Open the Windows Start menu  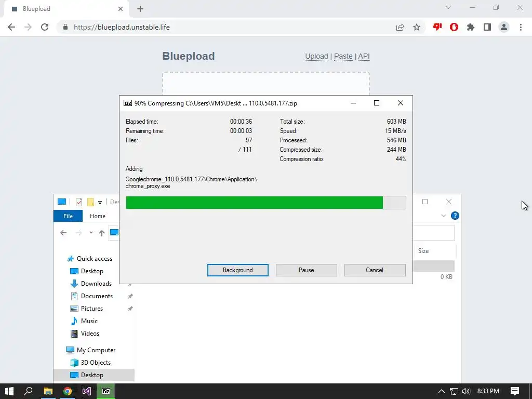pyautogui.click(x=9, y=391)
